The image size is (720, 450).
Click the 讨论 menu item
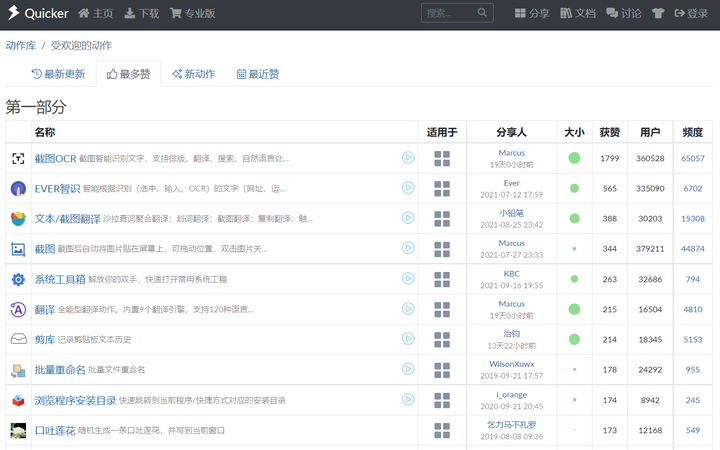(x=624, y=13)
